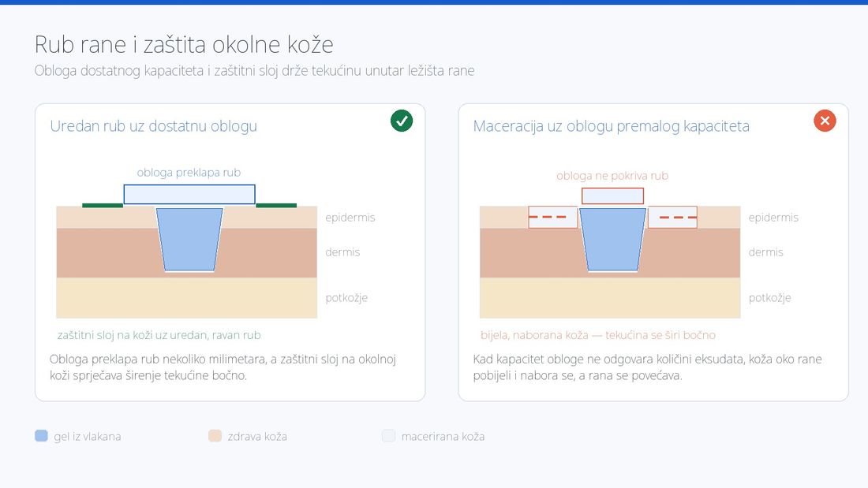Click the green checkmark icon

tap(402, 121)
